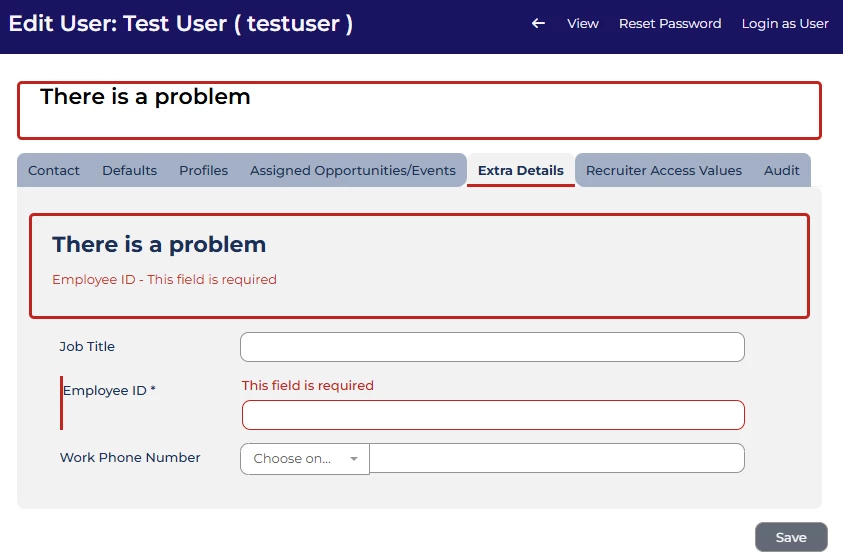This screenshot has height=559, width=843.
Task: Select the Profiles tab
Action: 203,170
